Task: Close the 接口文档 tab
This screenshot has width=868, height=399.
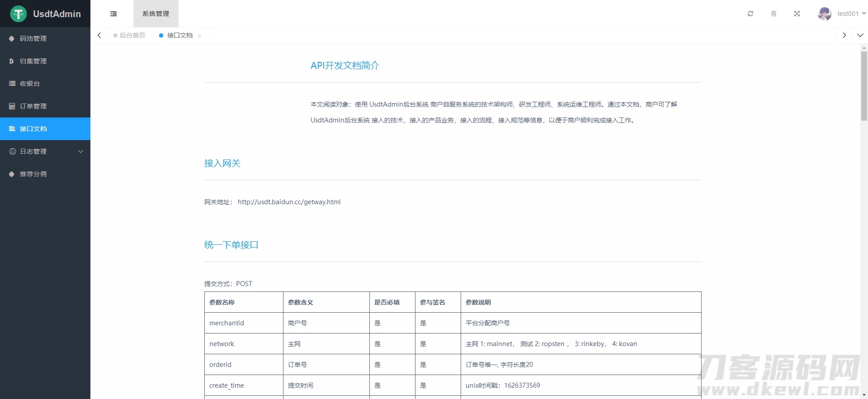Action: click(x=199, y=36)
